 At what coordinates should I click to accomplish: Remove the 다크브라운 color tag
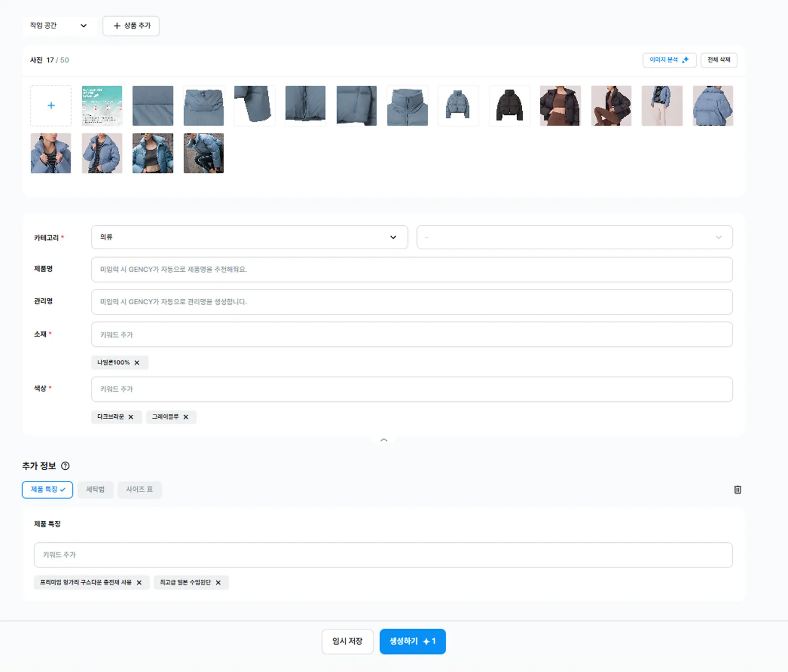point(131,417)
